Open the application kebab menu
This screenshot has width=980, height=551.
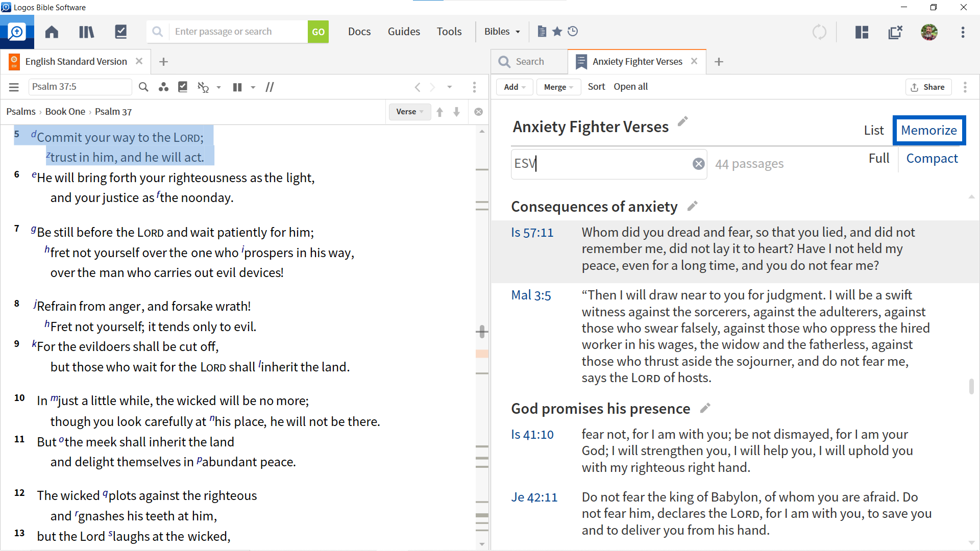click(x=963, y=32)
